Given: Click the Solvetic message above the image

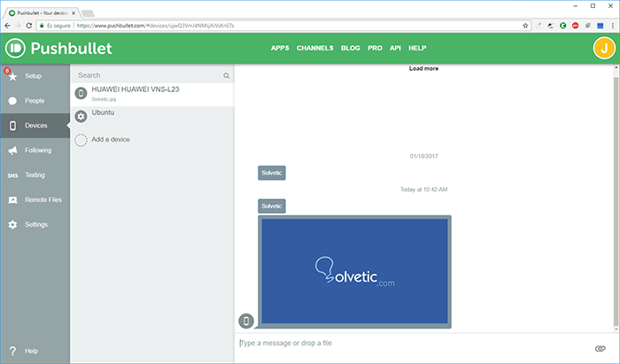Looking at the screenshot, I should point(272,206).
